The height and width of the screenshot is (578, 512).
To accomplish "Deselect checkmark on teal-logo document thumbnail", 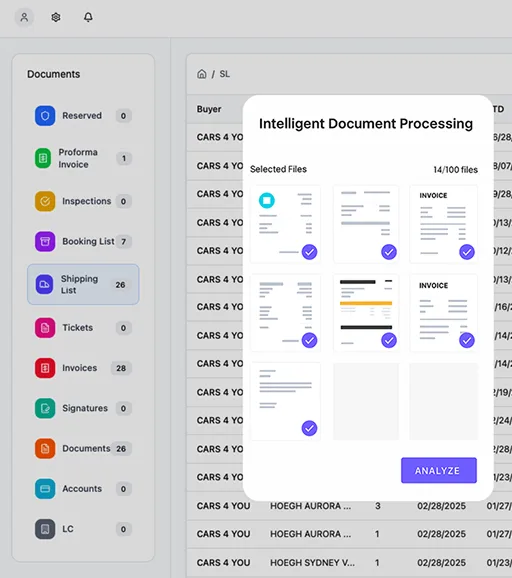I will pyautogui.click(x=309, y=252).
